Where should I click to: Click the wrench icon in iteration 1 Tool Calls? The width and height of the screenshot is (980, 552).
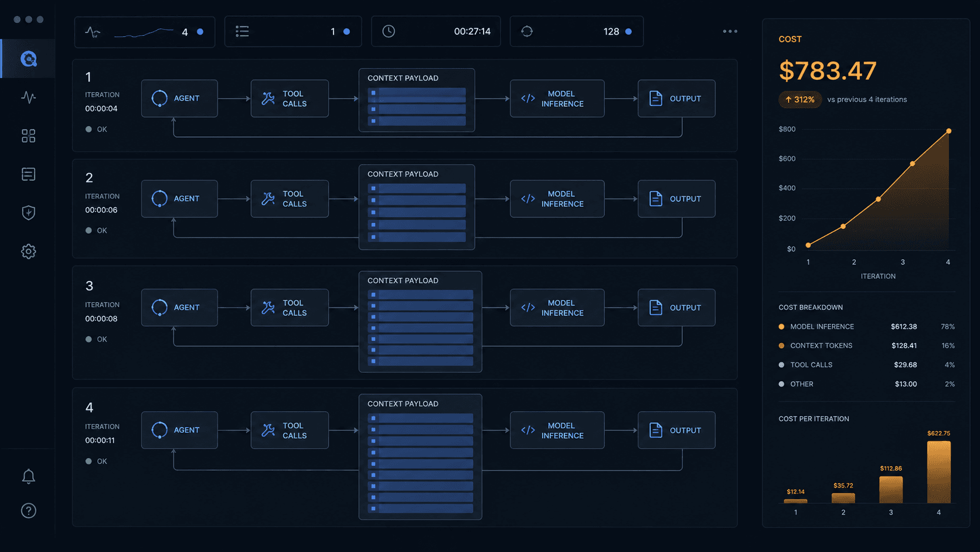(x=268, y=99)
